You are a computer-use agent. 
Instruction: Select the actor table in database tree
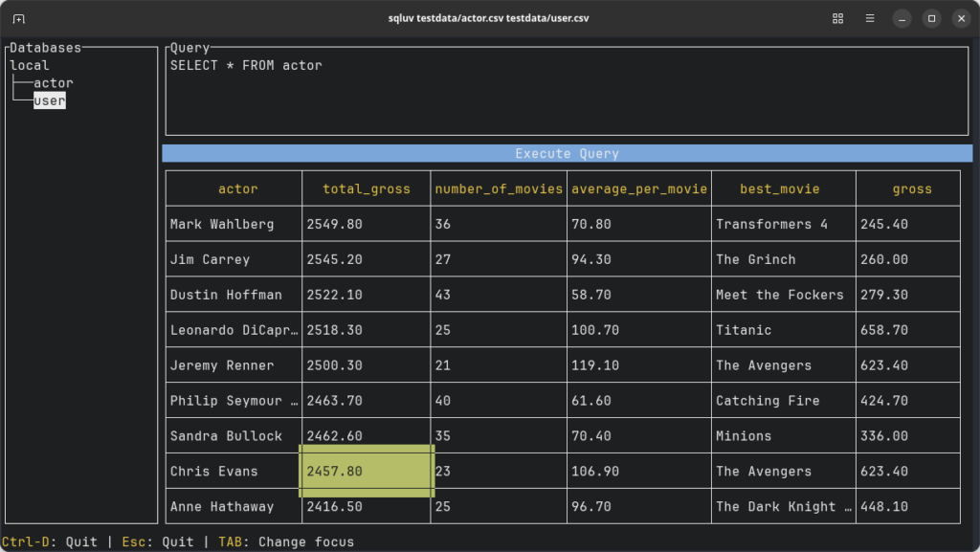click(54, 83)
